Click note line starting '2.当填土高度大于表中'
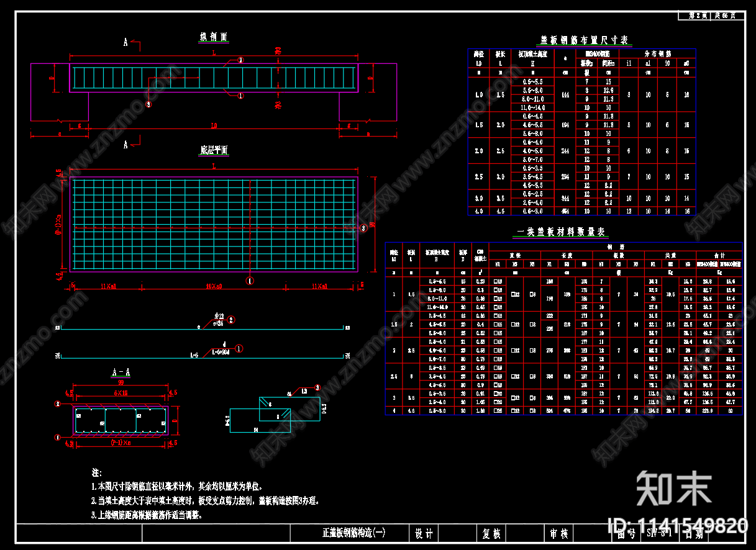The height and width of the screenshot is (550, 756). (205, 501)
